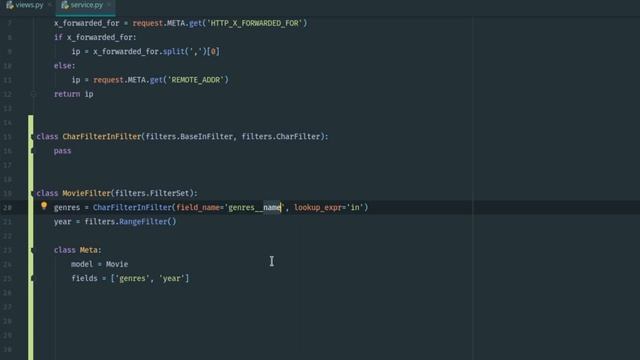
Task: Click the fold end marker beside return ip
Action: point(34,94)
